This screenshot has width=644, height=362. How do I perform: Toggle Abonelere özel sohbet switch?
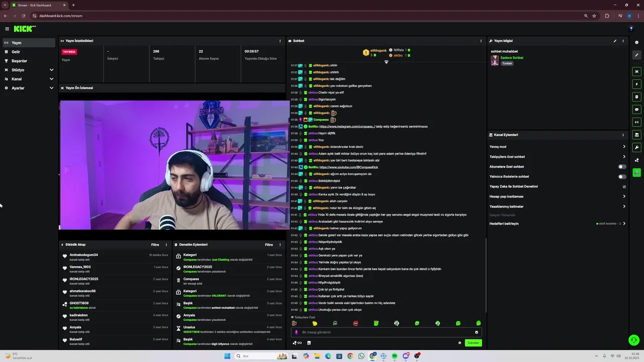pos(622,166)
